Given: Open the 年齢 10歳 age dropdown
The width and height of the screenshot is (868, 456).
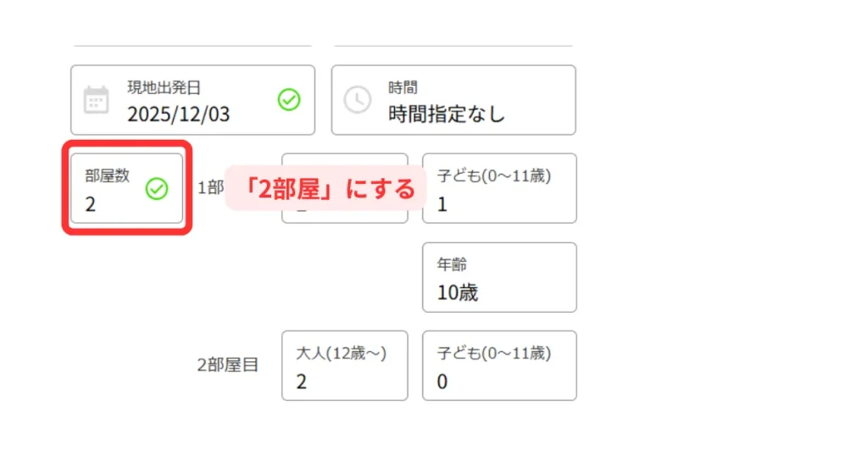Looking at the screenshot, I should [499, 277].
